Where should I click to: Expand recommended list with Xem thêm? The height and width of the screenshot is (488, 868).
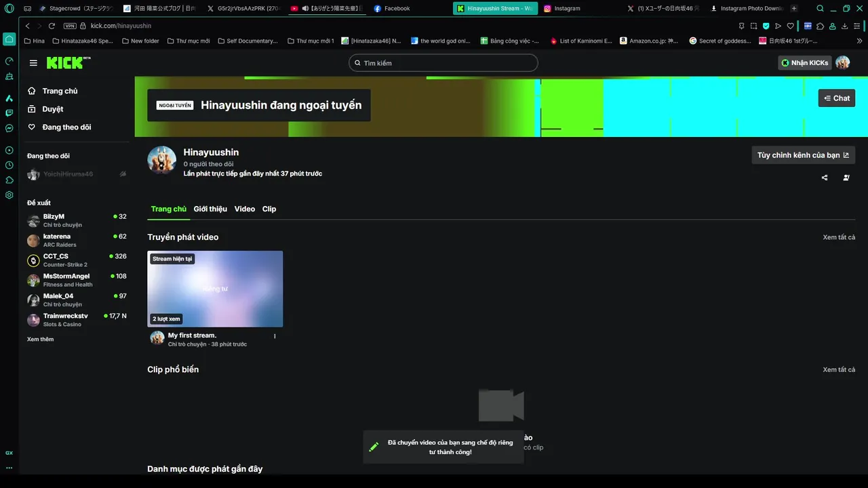coord(40,339)
